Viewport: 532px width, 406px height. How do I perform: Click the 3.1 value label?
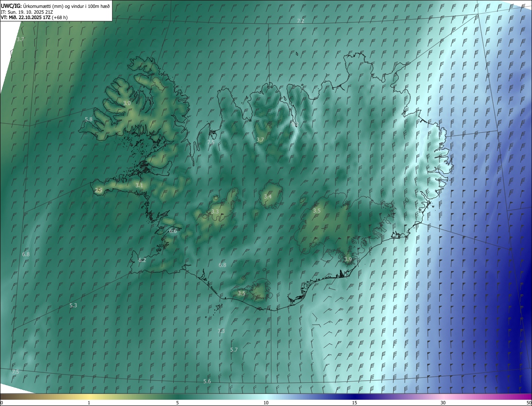pyautogui.click(x=139, y=185)
